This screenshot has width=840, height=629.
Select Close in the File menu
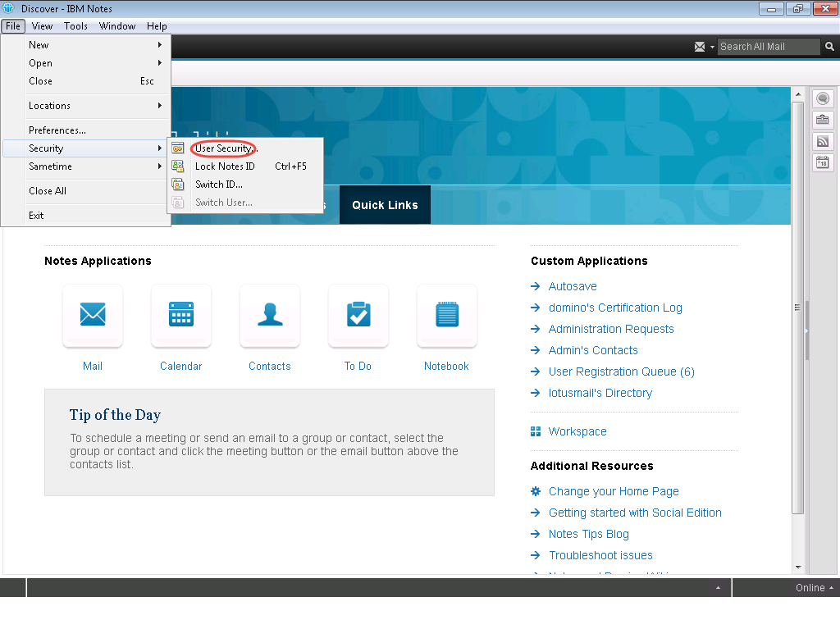(86, 81)
